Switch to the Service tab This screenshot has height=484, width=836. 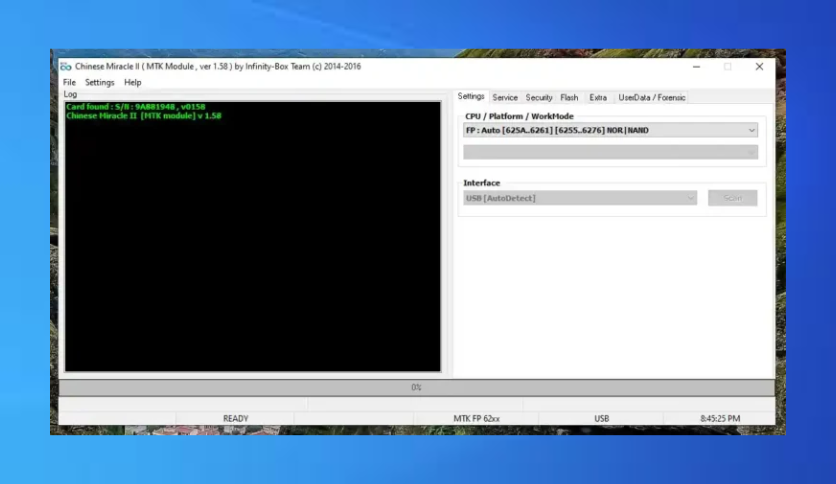(x=505, y=98)
